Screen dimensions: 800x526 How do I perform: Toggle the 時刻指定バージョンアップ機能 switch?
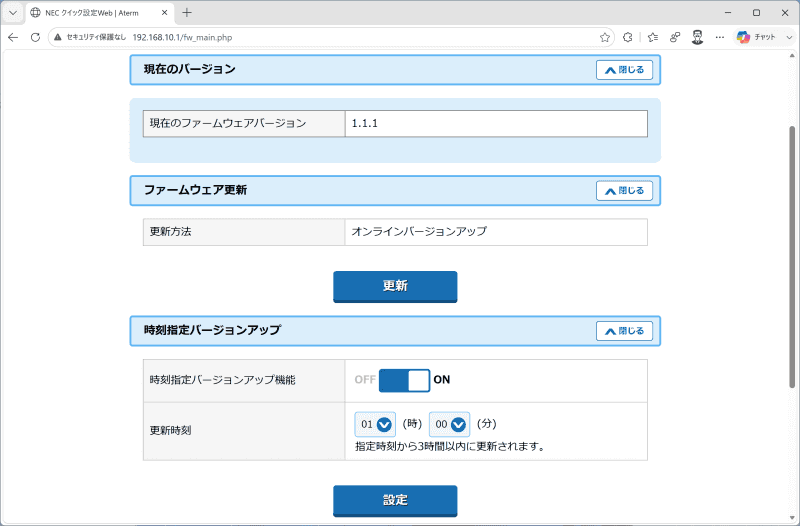pyautogui.click(x=405, y=380)
